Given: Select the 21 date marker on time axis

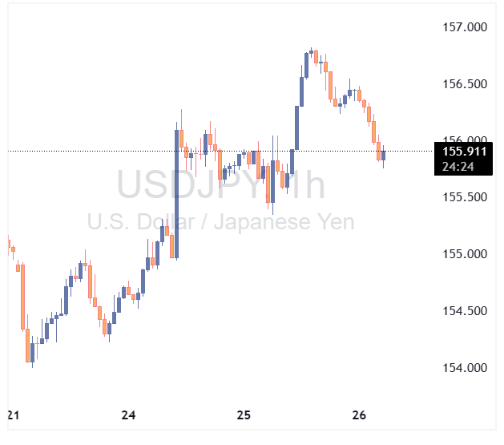Looking at the screenshot, I should tap(12, 415).
